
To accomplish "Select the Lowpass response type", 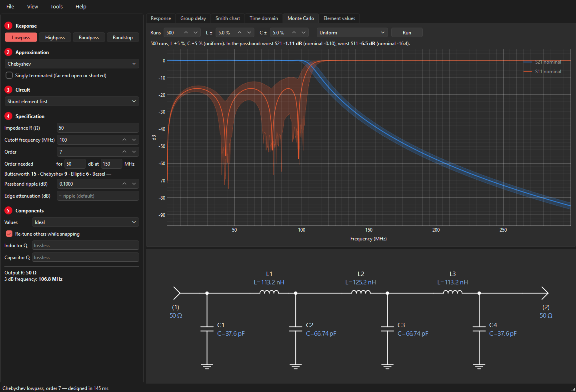I will click(21, 37).
